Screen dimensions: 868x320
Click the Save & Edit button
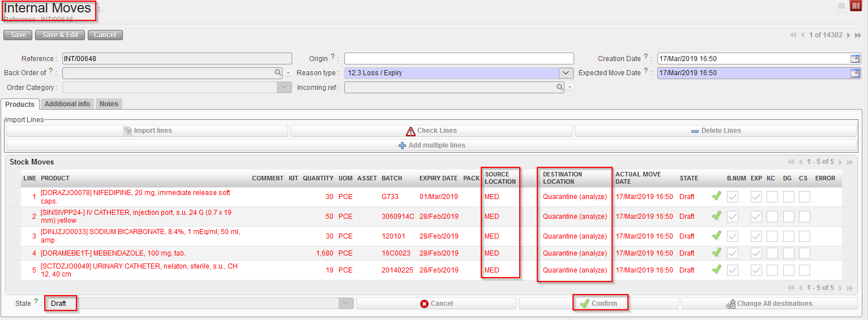[x=60, y=35]
